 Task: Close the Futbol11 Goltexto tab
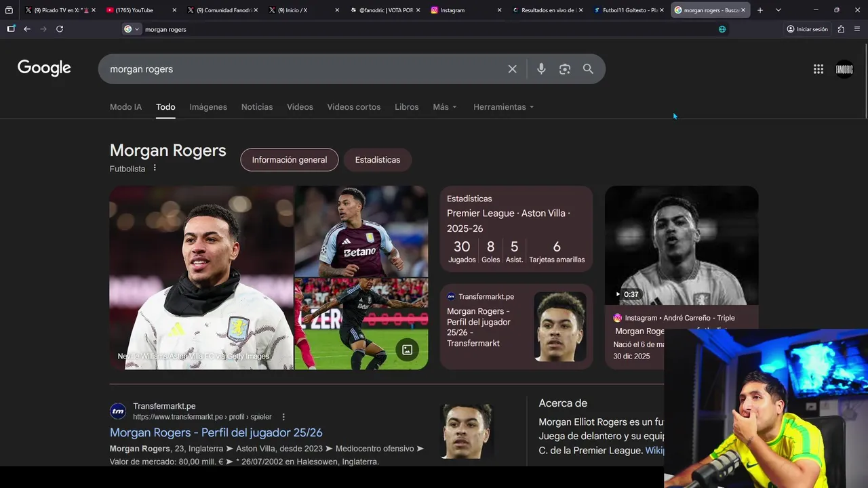click(662, 10)
